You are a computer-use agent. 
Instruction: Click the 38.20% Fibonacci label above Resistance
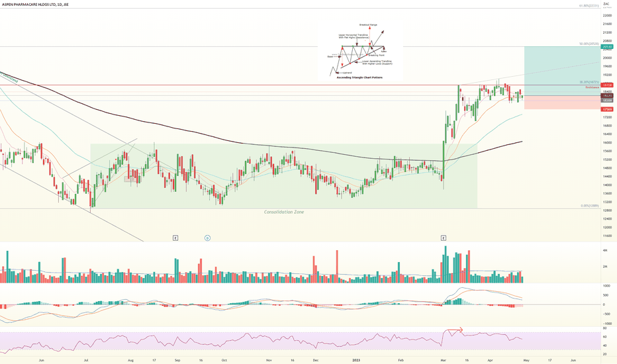pos(589,82)
